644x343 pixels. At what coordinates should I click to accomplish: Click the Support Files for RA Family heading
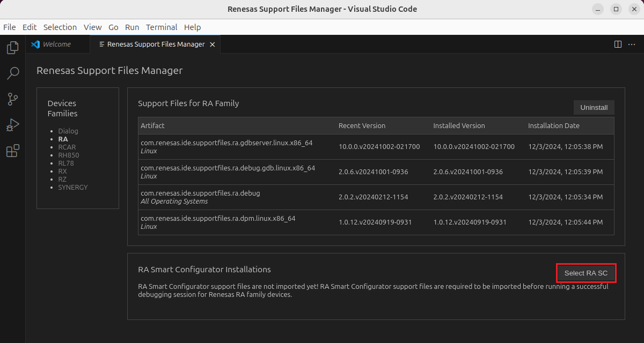tap(188, 103)
